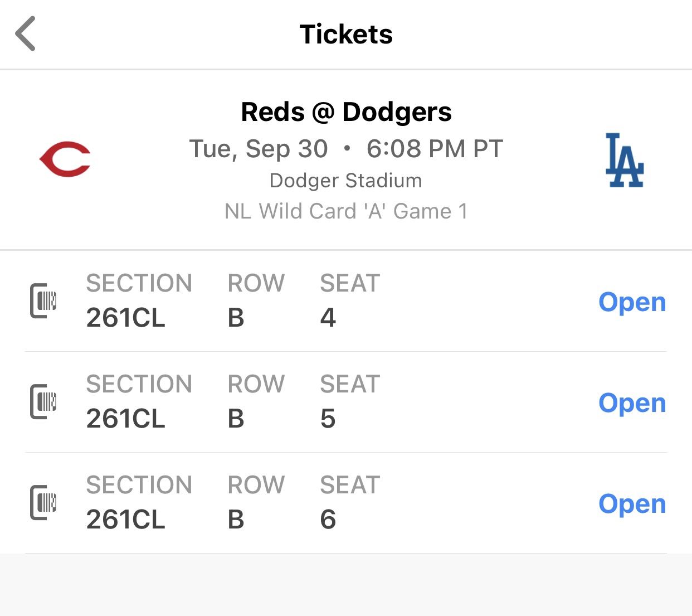Viewport: 692px width, 616px height.
Task: Tap barcode icon for seat 4
Action: click(43, 301)
